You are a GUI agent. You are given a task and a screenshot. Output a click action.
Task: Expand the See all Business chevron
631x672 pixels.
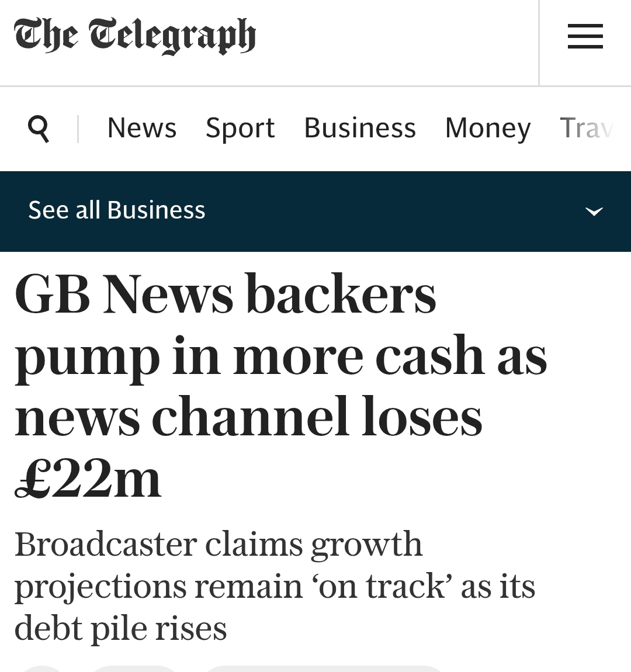594,211
